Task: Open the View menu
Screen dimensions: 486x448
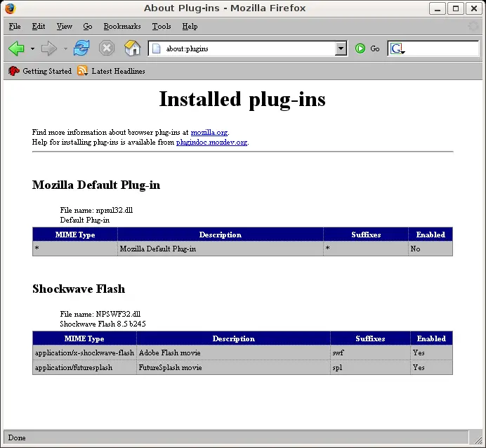Action: click(64, 27)
